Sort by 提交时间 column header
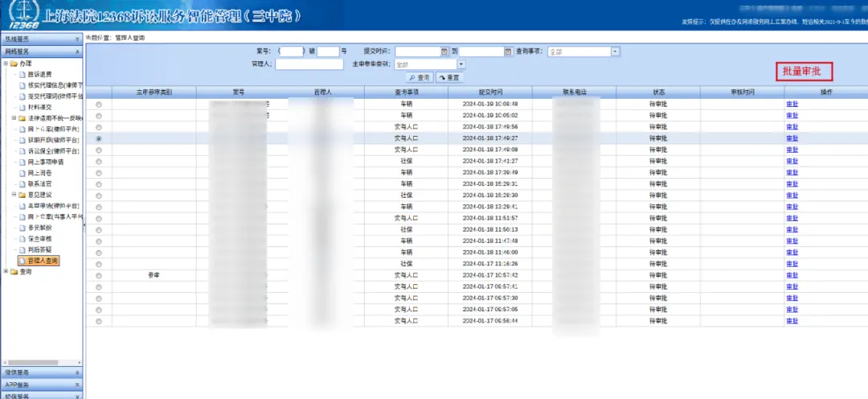868x399 pixels. pyautogui.click(x=490, y=92)
